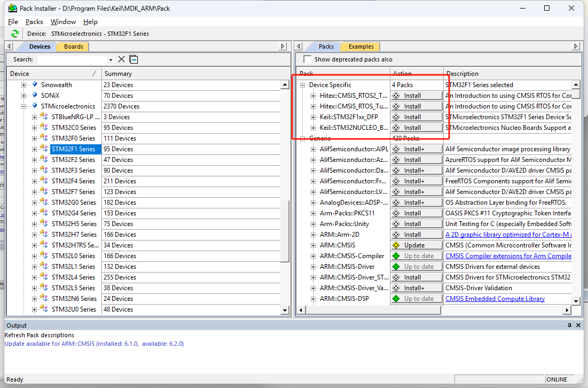The height and width of the screenshot is (388, 588).
Task: Click right arrow of Devices tab strip
Action: 283,46
